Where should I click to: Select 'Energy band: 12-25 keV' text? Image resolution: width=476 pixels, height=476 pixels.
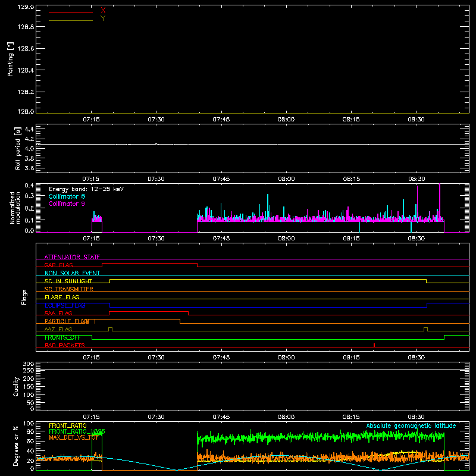point(86,189)
